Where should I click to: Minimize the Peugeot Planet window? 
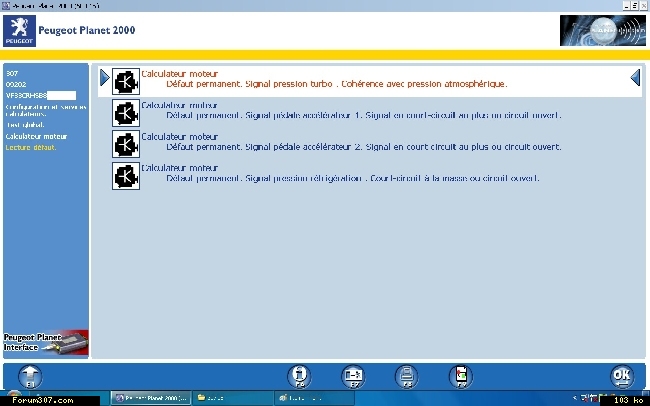[626, 6]
